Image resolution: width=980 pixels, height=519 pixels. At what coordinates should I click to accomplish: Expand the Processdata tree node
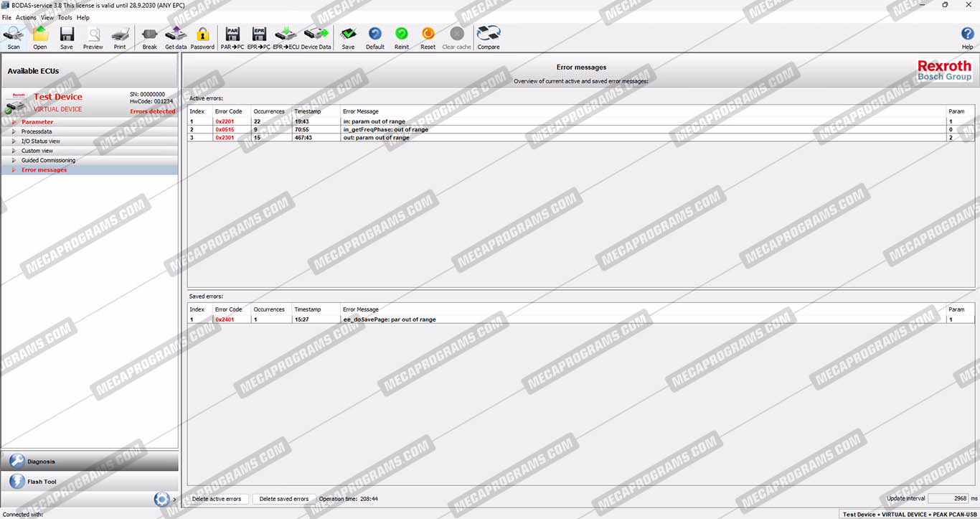point(14,132)
